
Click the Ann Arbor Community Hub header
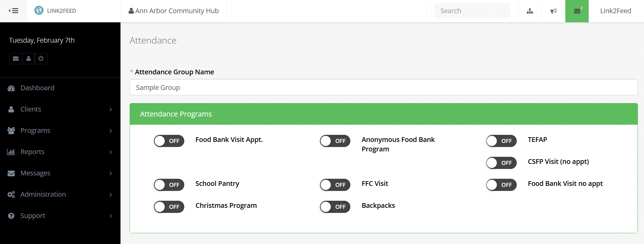pos(174,11)
